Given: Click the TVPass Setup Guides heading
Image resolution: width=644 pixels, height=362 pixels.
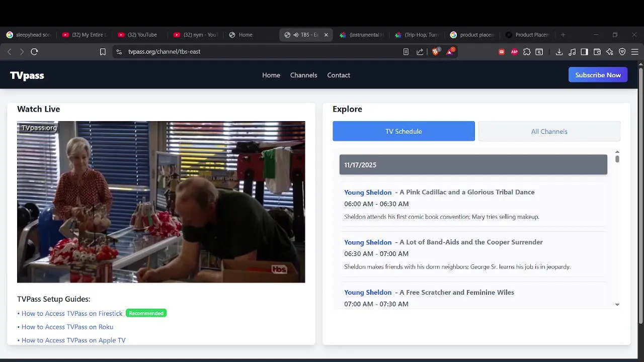Looking at the screenshot, I should pyautogui.click(x=54, y=299).
